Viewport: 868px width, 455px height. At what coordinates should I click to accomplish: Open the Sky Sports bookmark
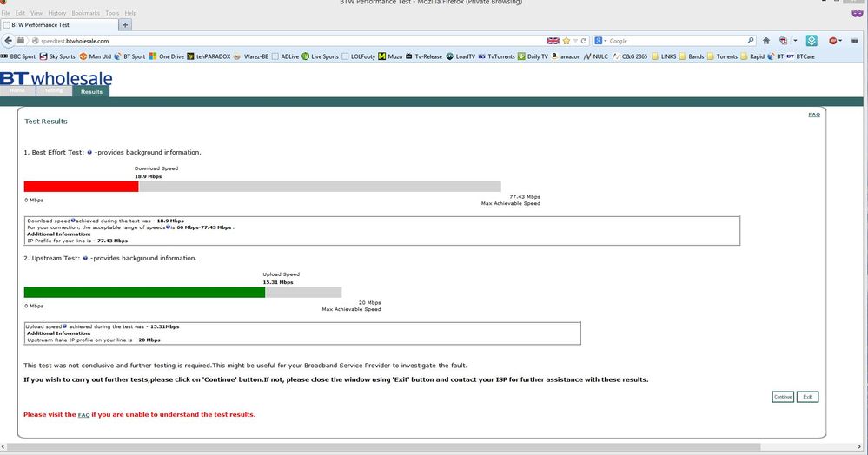(x=57, y=56)
